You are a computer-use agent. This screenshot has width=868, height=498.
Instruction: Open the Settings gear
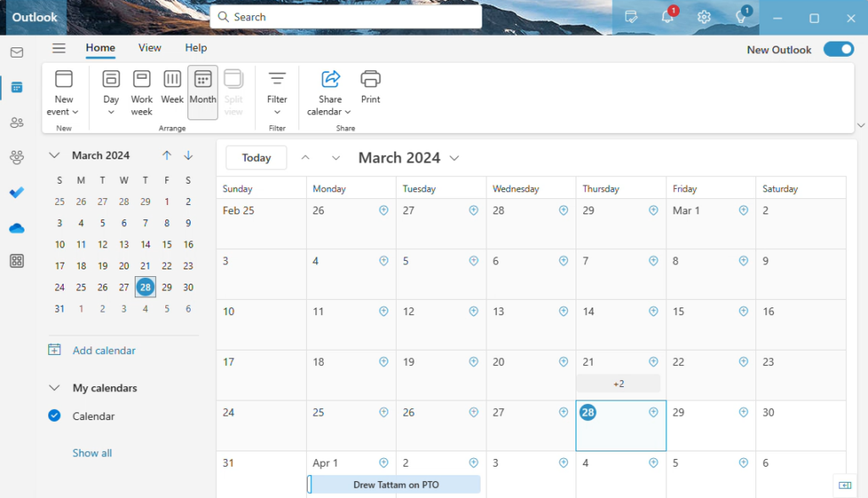pyautogui.click(x=704, y=17)
